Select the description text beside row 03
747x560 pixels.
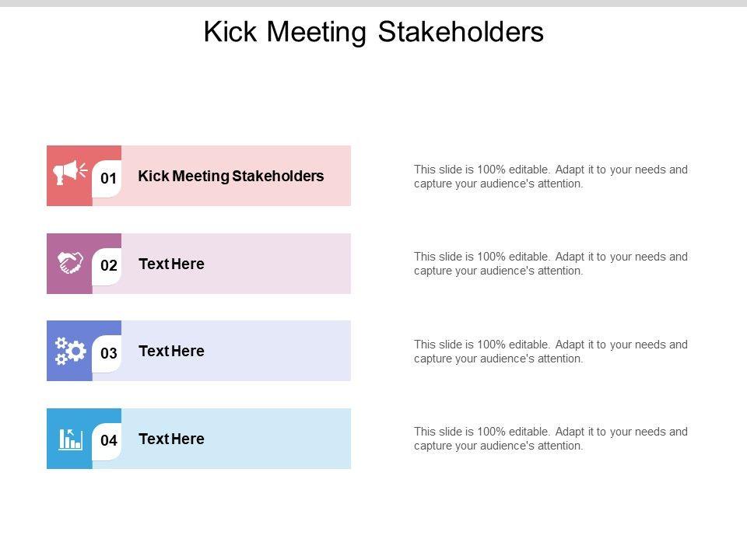tap(550, 352)
